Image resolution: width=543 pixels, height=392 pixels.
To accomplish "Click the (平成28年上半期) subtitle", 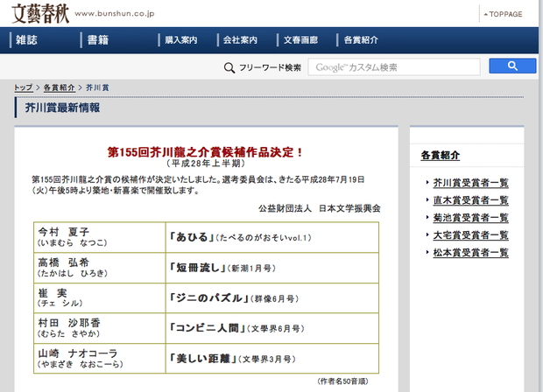I will [206, 164].
